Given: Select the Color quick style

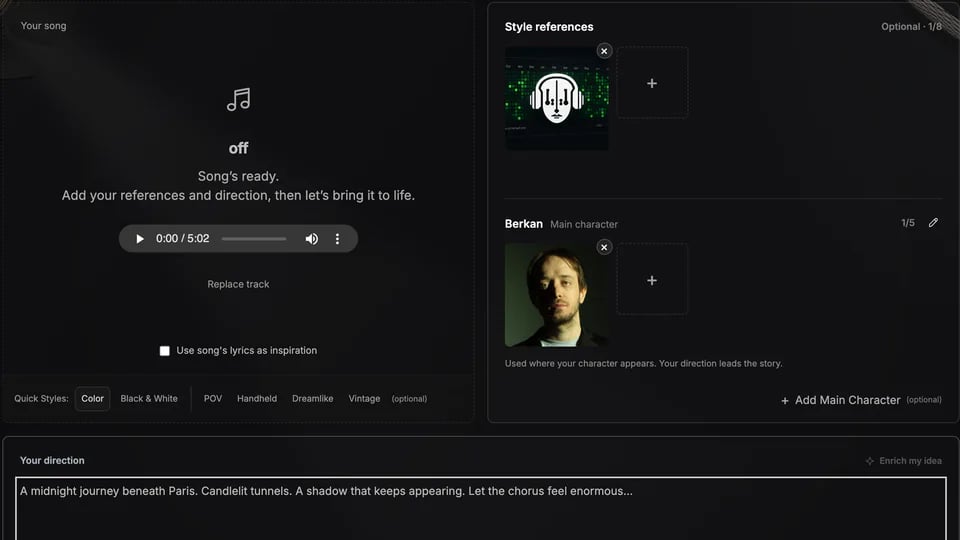Looking at the screenshot, I should click(x=92, y=399).
